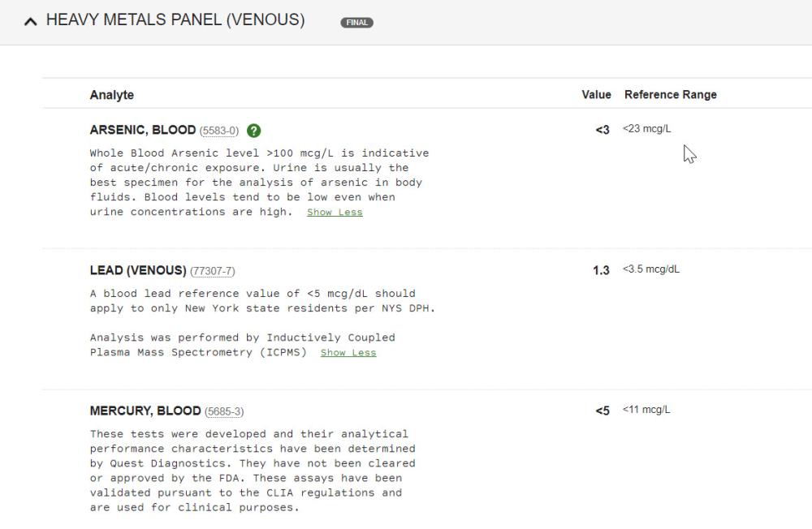The width and height of the screenshot is (812, 529).
Task: Click the lead result value 1.3
Action: click(x=601, y=270)
